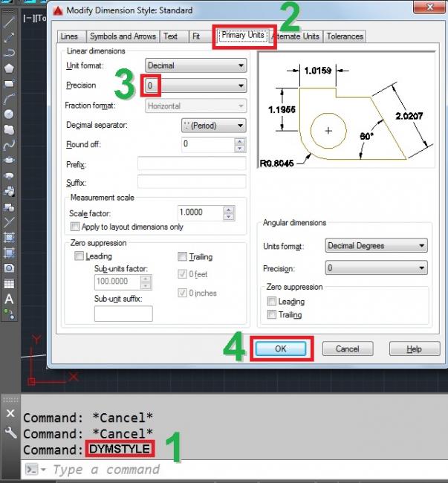Click the Table tool icon
This screenshot has width=448, height=483.
(10, 283)
